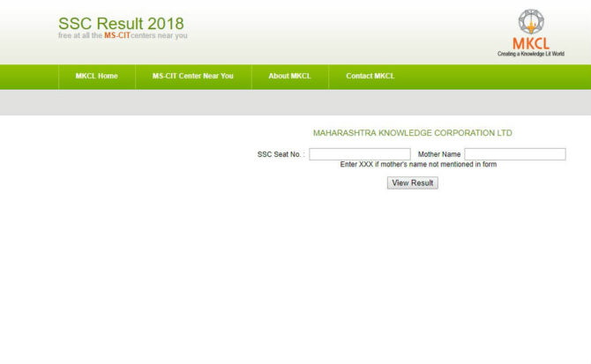Click the Mother Name input field
Image resolution: width=591 pixels, height=364 pixels.
click(x=515, y=154)
